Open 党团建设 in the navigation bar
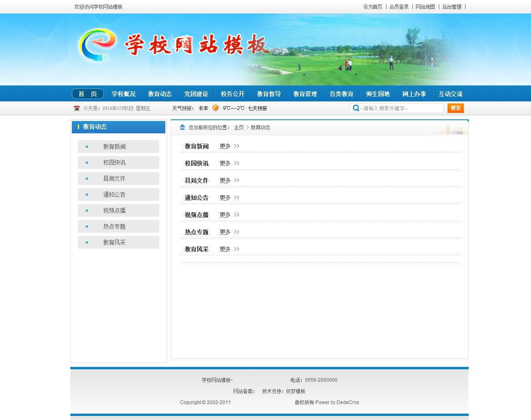 [196, 94]
